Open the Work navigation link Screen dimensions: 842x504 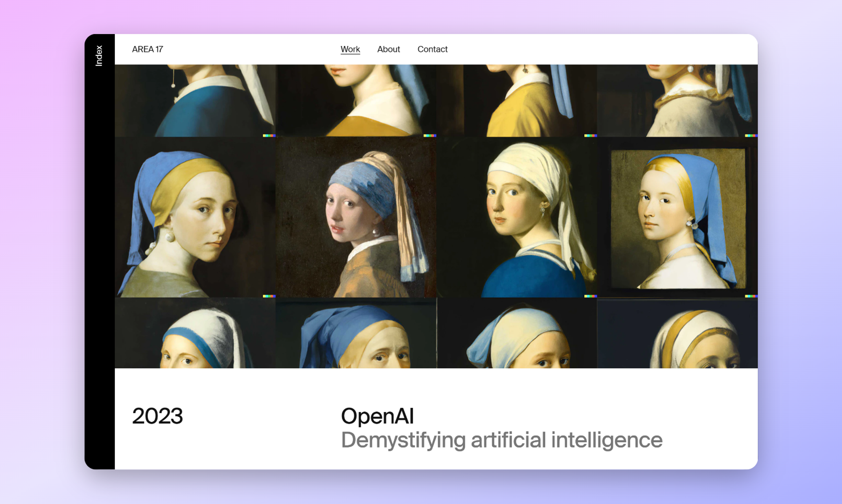(x=350, y=49)
